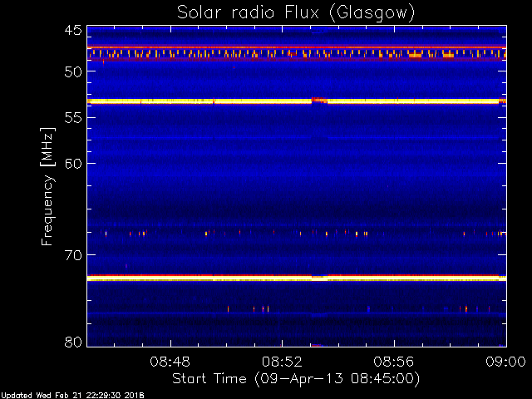Click the 80 frequency tick label
Screen dimensions: 532x399
[x=73, y=342]
